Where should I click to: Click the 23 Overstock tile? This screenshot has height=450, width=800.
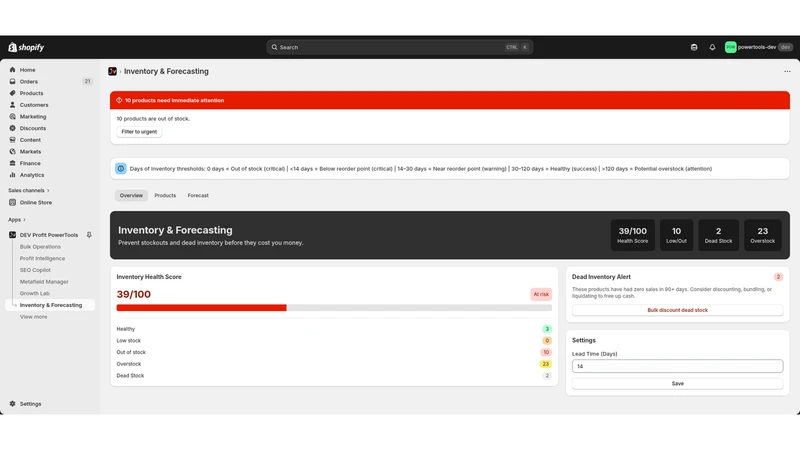(763, 235)
